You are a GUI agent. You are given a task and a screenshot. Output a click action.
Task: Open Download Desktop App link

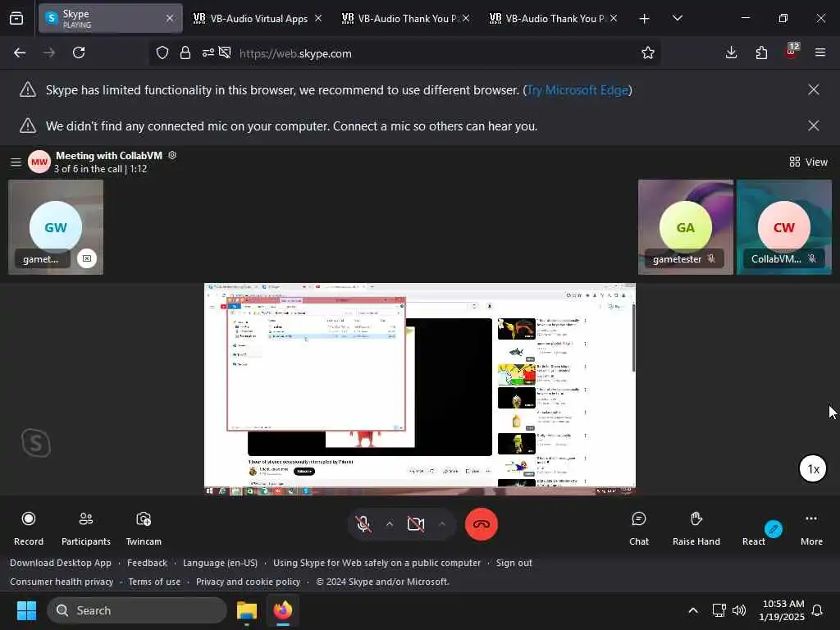61,563
